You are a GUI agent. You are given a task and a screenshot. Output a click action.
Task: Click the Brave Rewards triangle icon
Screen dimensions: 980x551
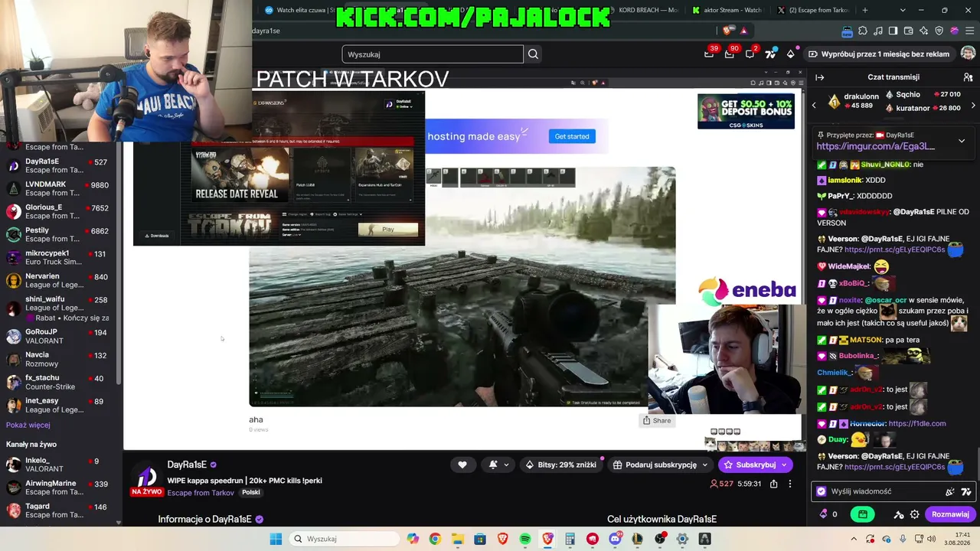pyautogui.click(x=743, y=31)
